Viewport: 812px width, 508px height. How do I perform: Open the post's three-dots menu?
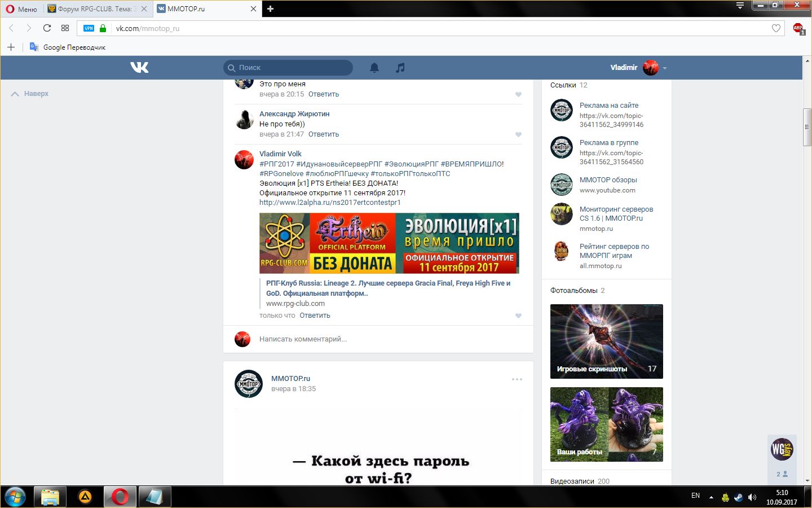point(517,379)
